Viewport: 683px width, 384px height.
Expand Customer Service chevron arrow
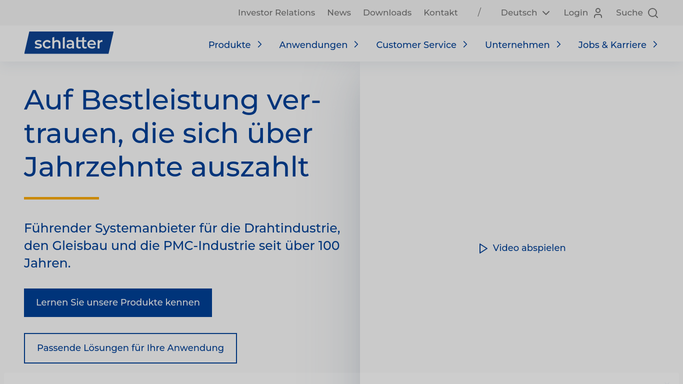pos(465,44)
